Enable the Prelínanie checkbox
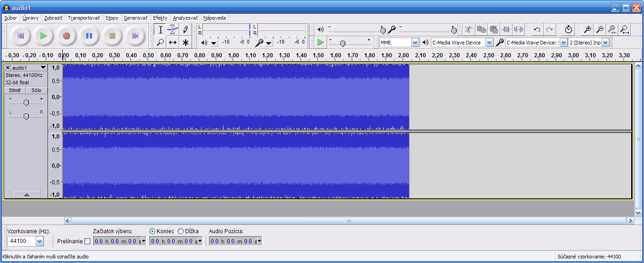The image size is (644, 263). (87, 241)
